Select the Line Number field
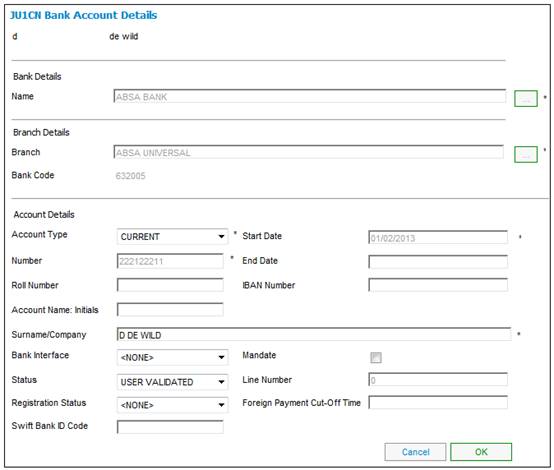 coord(438,380)
